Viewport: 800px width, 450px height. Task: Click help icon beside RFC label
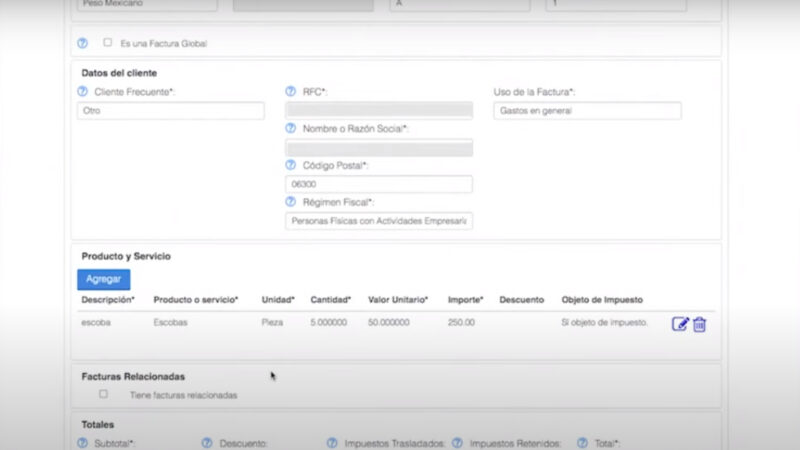291,92
